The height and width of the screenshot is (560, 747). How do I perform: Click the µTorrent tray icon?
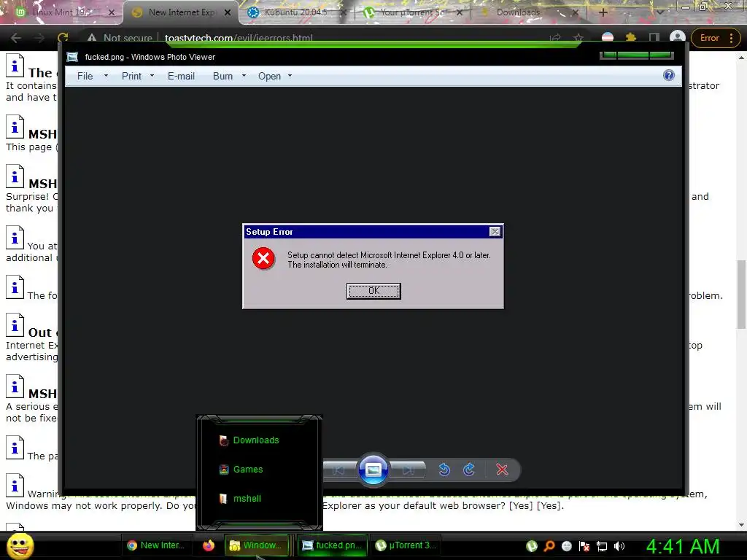pos(532,546)
